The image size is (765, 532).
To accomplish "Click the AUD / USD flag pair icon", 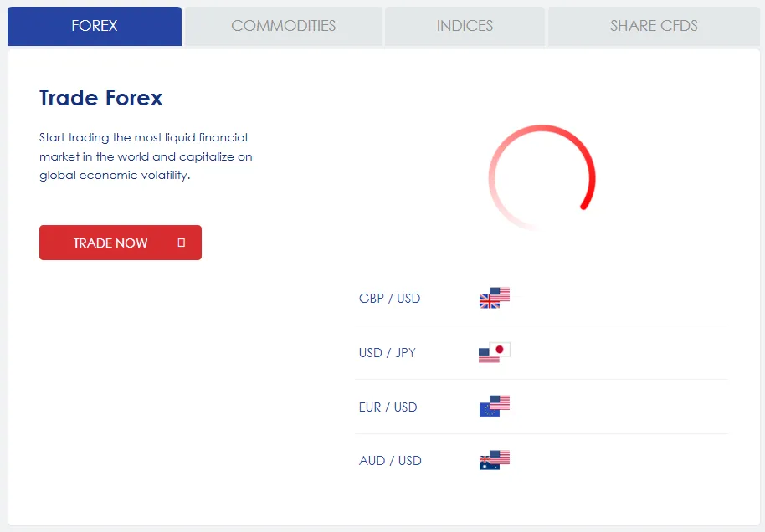I will click(494, 460).
